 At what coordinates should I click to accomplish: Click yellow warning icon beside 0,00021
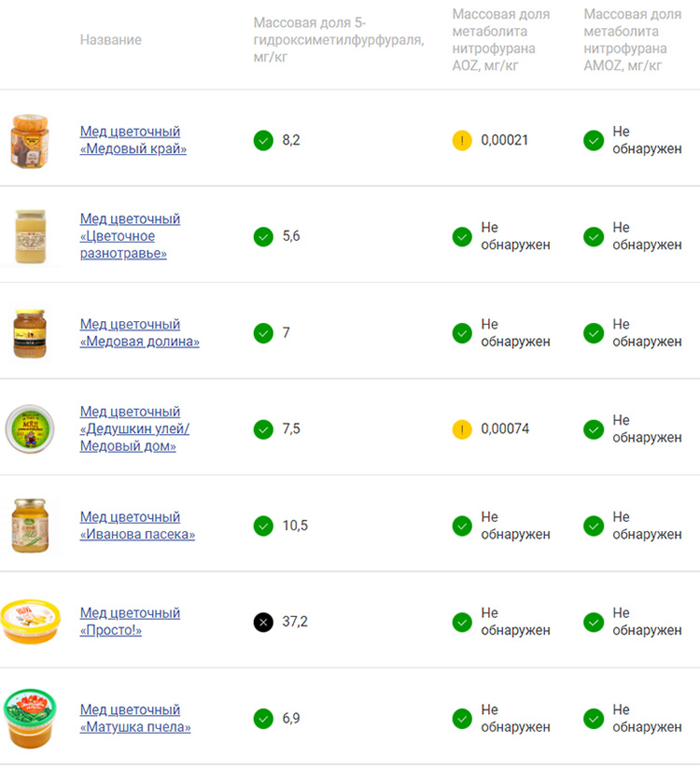pyautogui.click(x=462, y=141)
